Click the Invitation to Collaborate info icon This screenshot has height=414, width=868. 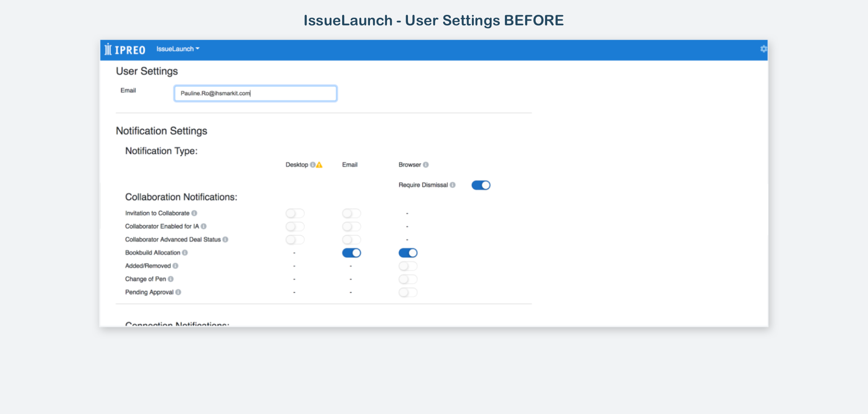[x=194, y=213]
